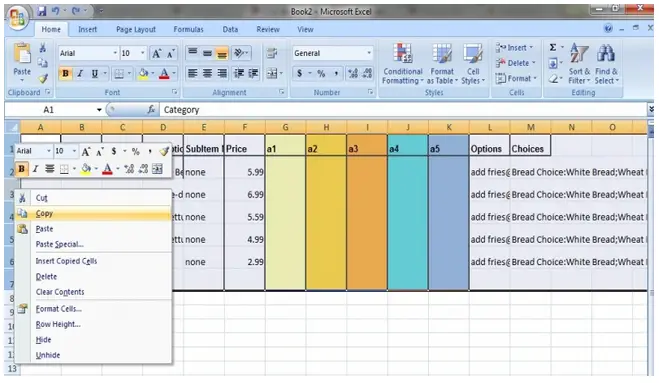Open Conditional Formatting dropdown

click(x=403, y=64)
